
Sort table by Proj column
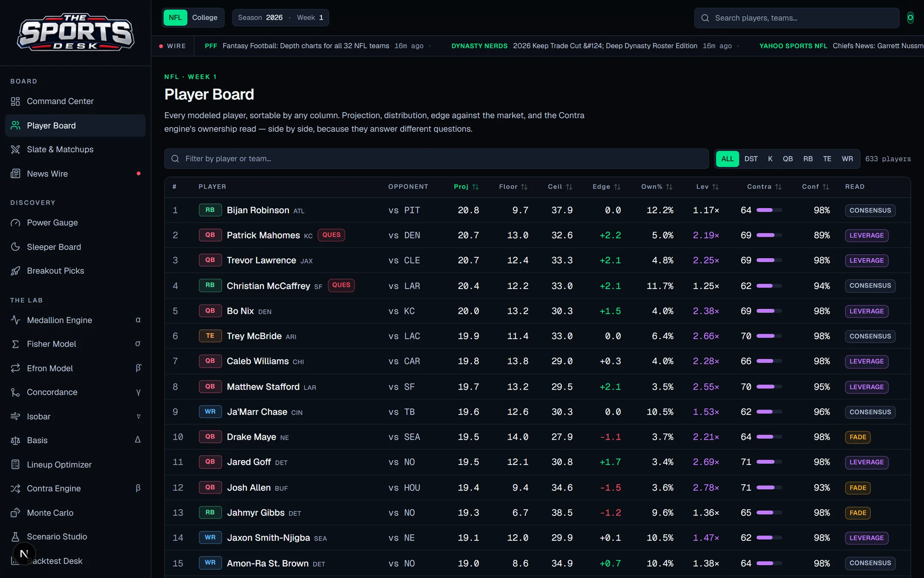click(x=466, y=187)
